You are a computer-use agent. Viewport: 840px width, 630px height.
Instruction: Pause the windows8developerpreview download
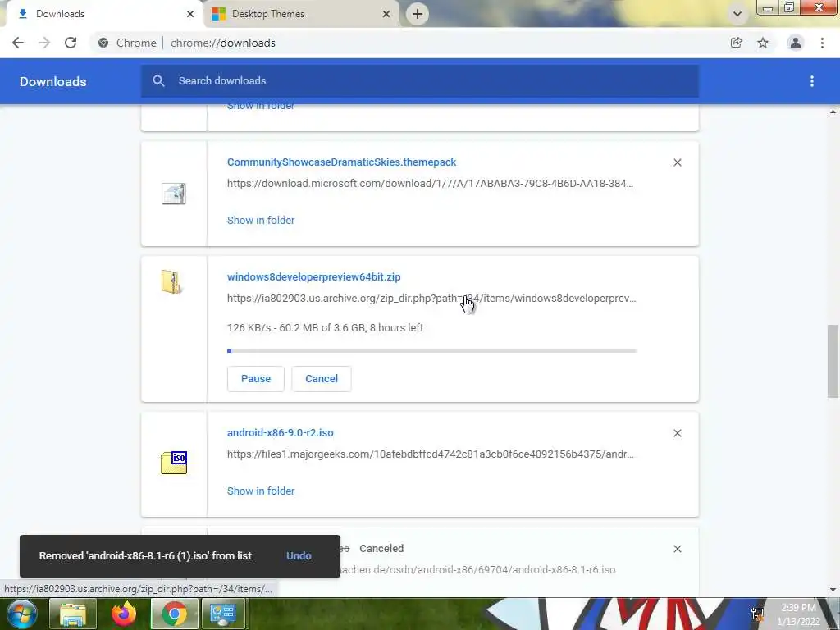[256, 379]
